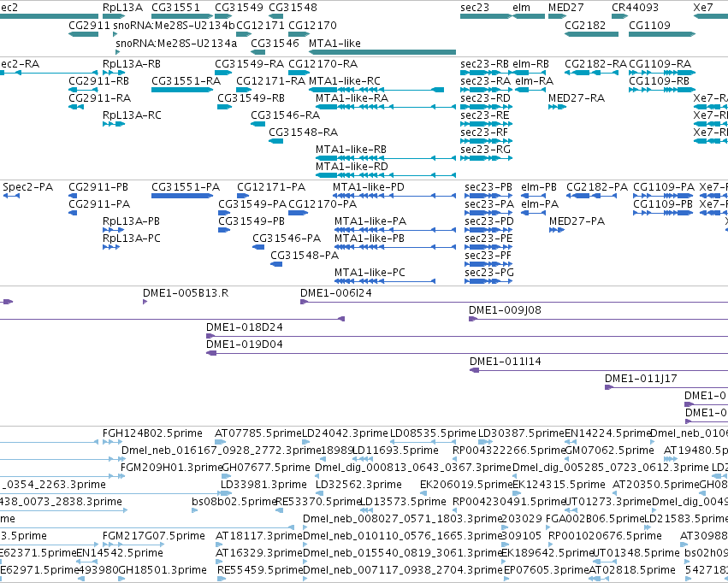
Task: Click the MTA1-like-PD protein label
Action: (369, 187)
